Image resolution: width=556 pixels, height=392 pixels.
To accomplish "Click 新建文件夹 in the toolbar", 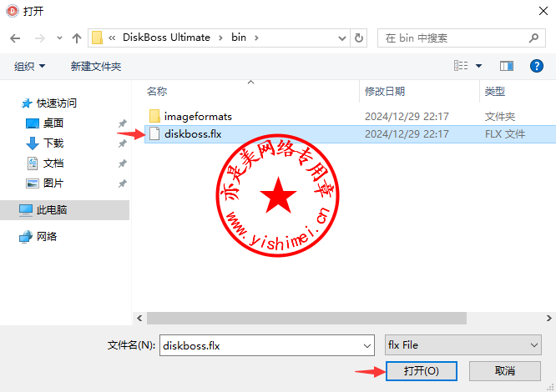I will (x=96, y=66).
